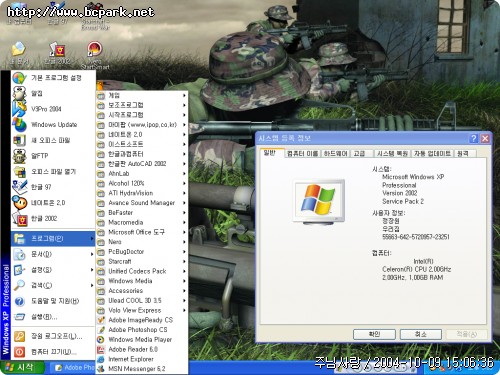
Task: Open the AhnLab programs folder
Action: [142, 173]
